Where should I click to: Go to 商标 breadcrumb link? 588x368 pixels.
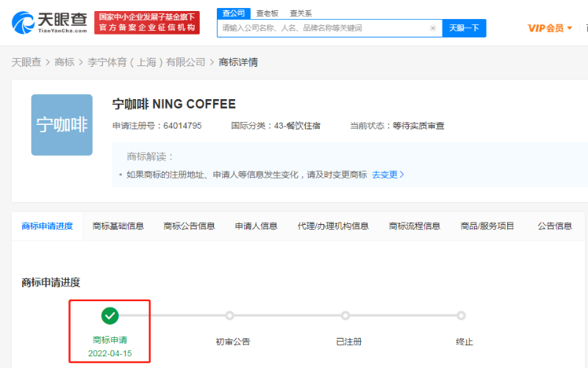64,62
